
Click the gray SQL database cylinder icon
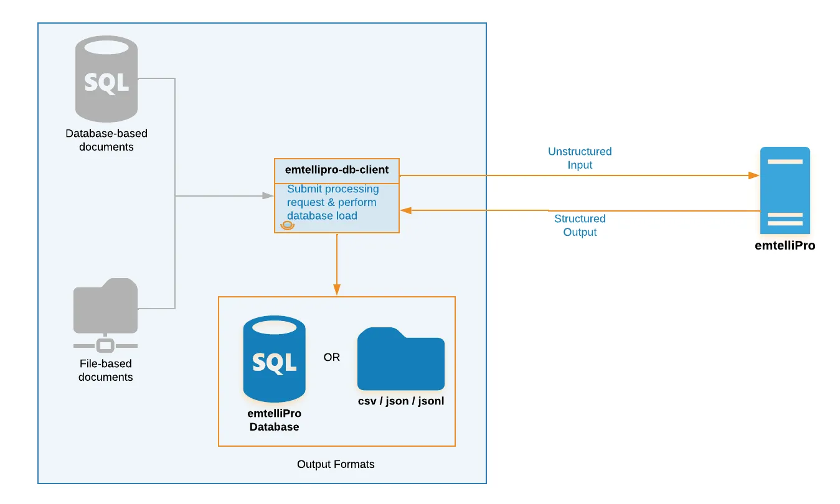(106, 78)
